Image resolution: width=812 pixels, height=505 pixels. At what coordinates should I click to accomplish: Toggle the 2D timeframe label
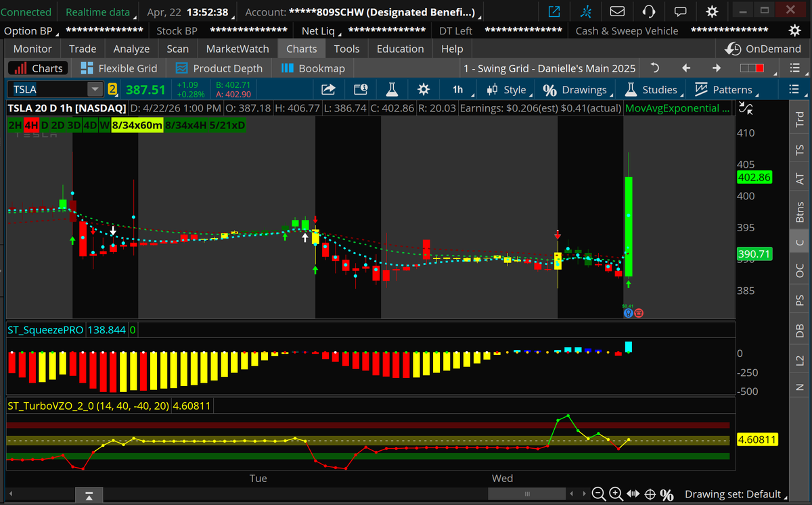coord(58,125)
